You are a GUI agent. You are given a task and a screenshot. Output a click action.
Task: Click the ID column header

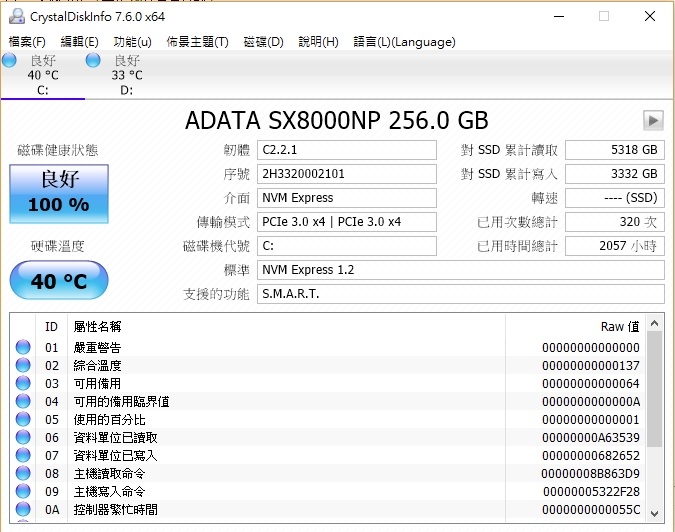tap(51, 327)
